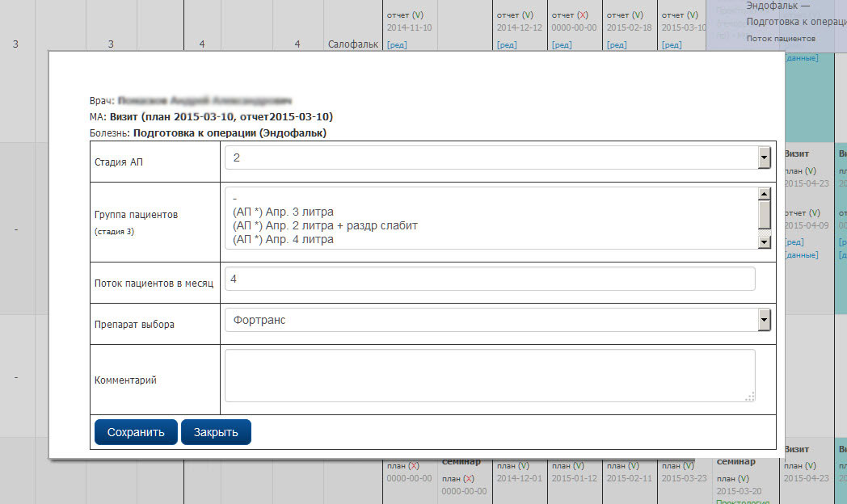Open [ред] link under 2014-12-12 report
847x504 pixels.
point(507,45)
